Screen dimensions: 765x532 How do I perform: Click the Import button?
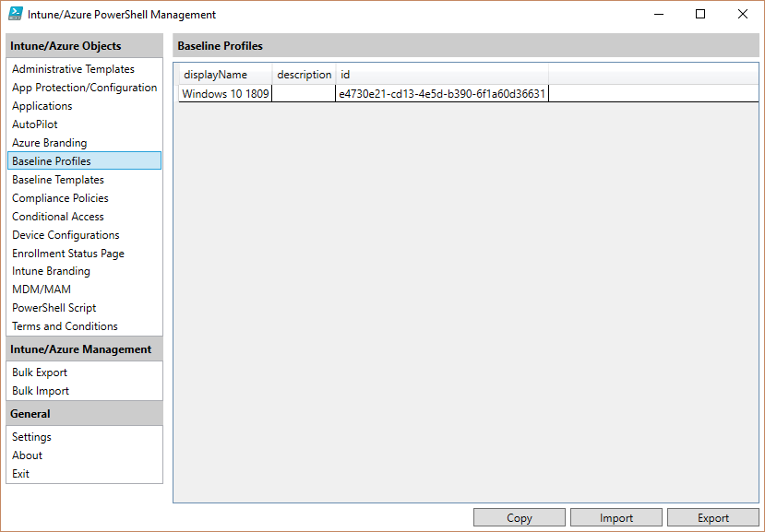[616, 518]
